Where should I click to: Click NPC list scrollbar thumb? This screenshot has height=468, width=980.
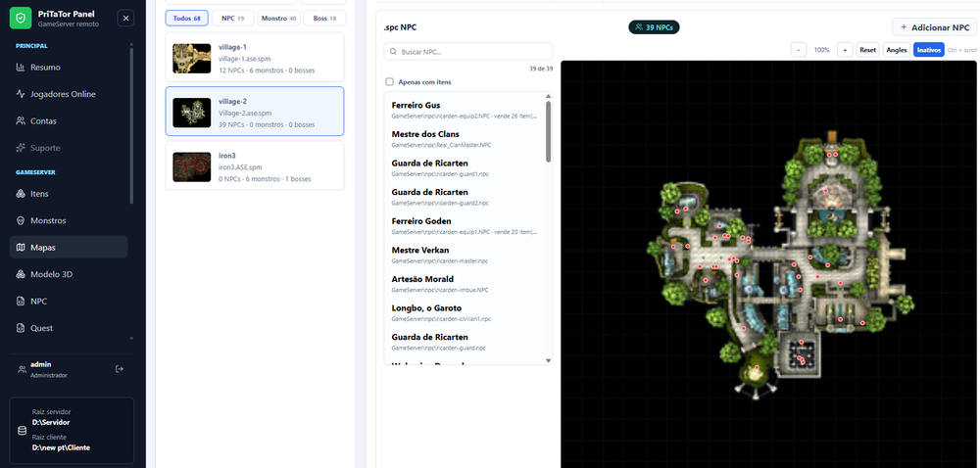click(549, 131)
